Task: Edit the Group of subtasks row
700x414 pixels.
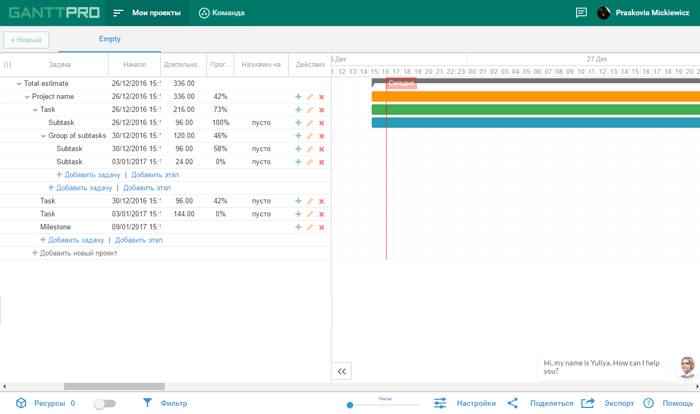Action: point(310,135)
